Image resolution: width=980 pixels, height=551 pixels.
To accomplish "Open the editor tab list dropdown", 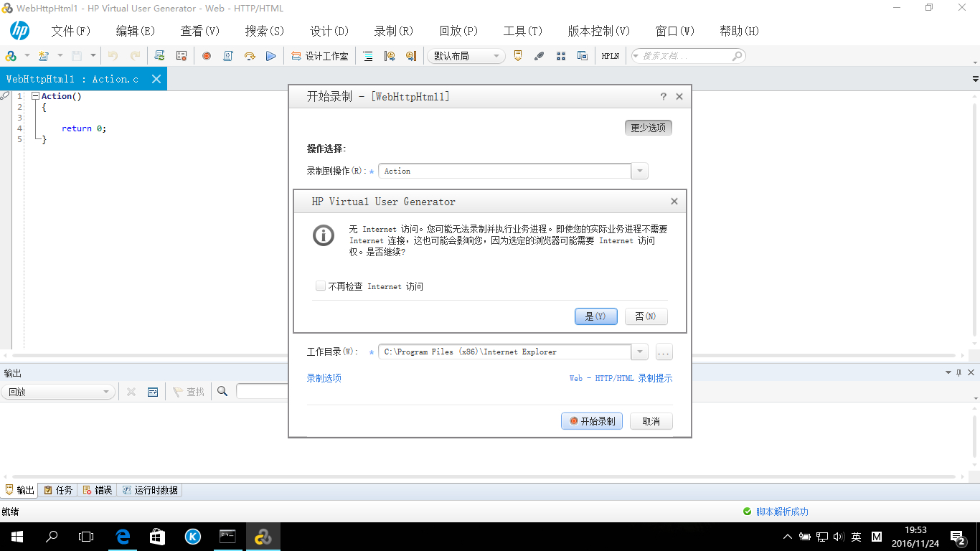I will (x=975, y=79).
